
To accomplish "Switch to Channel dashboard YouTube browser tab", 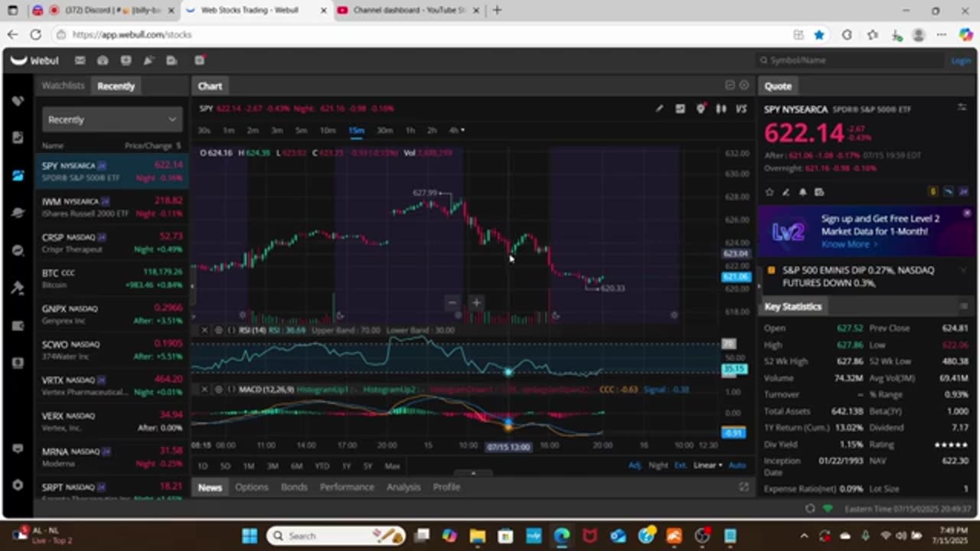I will tap(408, 10).
